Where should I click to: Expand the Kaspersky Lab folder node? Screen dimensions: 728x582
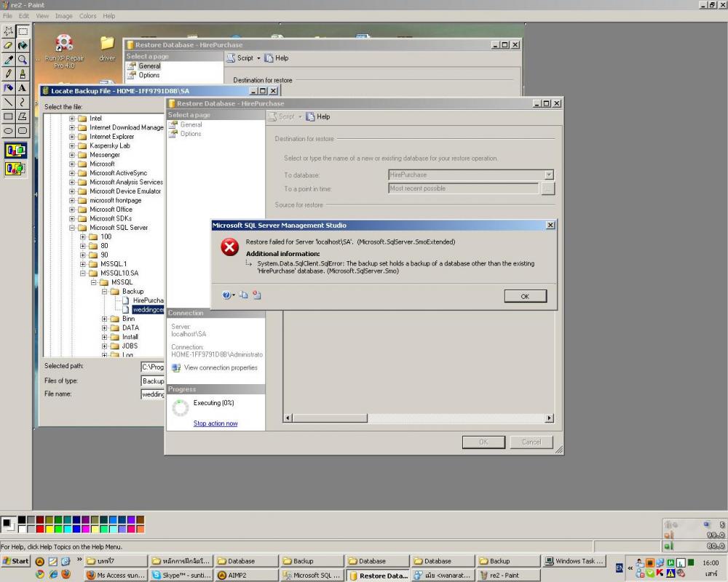point(72,145)
